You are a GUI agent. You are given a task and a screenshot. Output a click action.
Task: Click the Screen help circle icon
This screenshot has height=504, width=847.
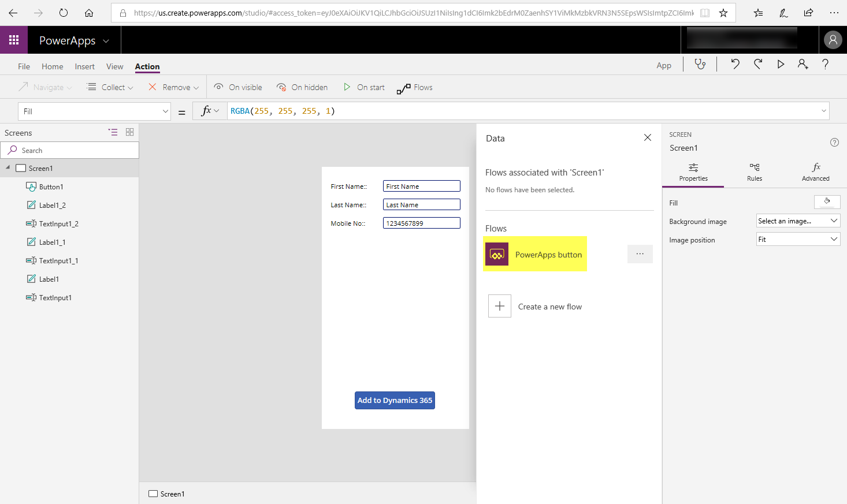[834, 142]
